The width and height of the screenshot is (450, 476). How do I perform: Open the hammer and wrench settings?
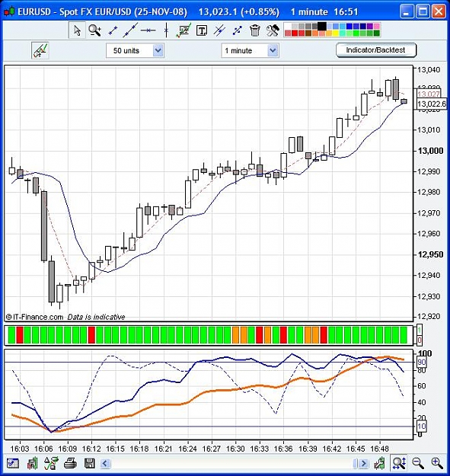(x=273, y=30)
